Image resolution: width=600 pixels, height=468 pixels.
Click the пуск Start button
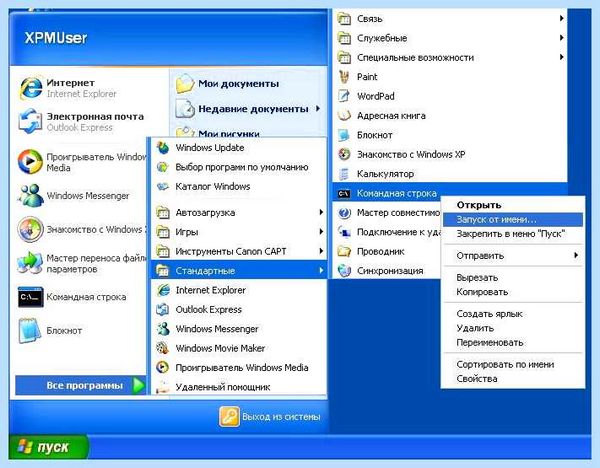pyautogui.click(x=49, y=447)
